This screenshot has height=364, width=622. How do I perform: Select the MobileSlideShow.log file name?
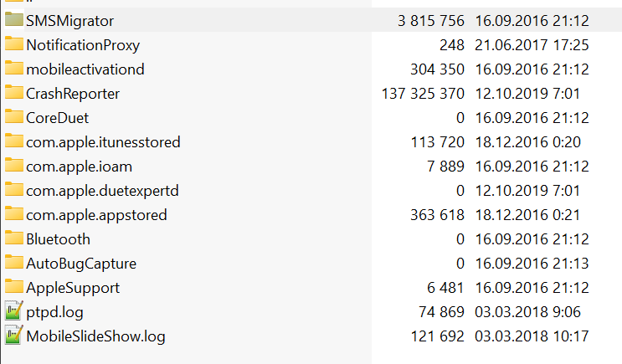pos(95,336)
